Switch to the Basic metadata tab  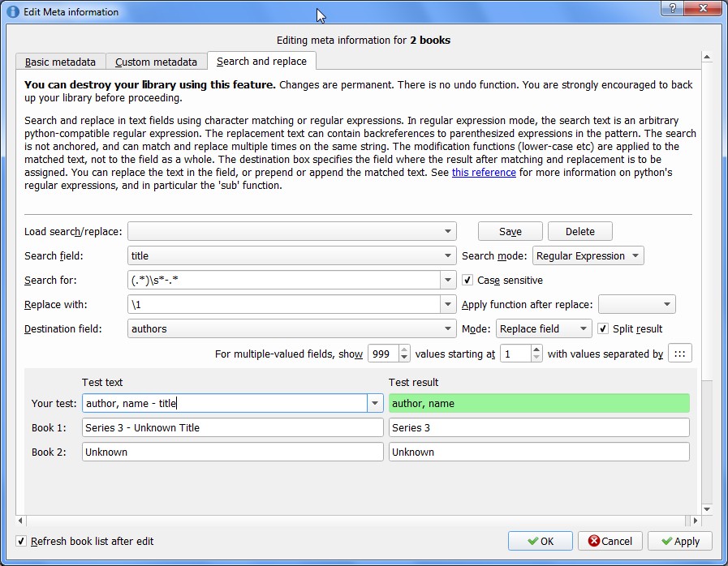click(60, 62)
